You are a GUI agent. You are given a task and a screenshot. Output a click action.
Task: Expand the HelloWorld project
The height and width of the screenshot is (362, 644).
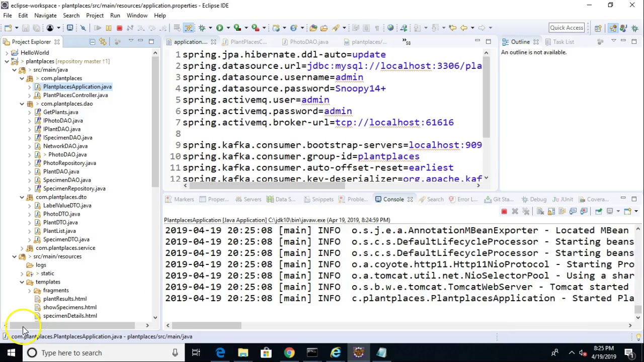click(7, 53)
